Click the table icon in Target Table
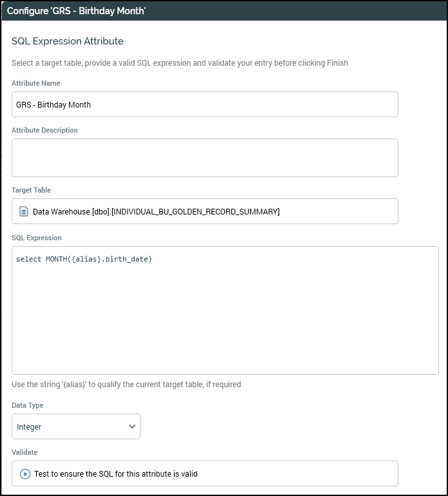 click(24, 211)
